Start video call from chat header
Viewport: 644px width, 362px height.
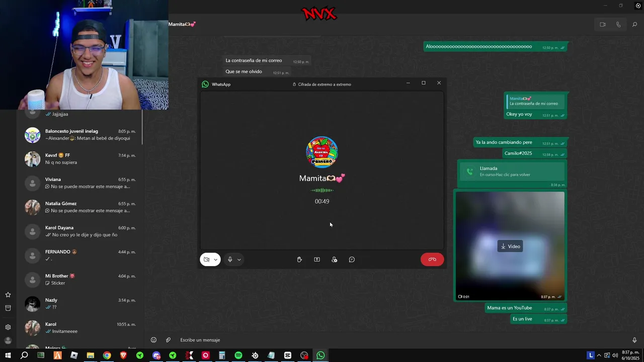click(x=603, y=24)
